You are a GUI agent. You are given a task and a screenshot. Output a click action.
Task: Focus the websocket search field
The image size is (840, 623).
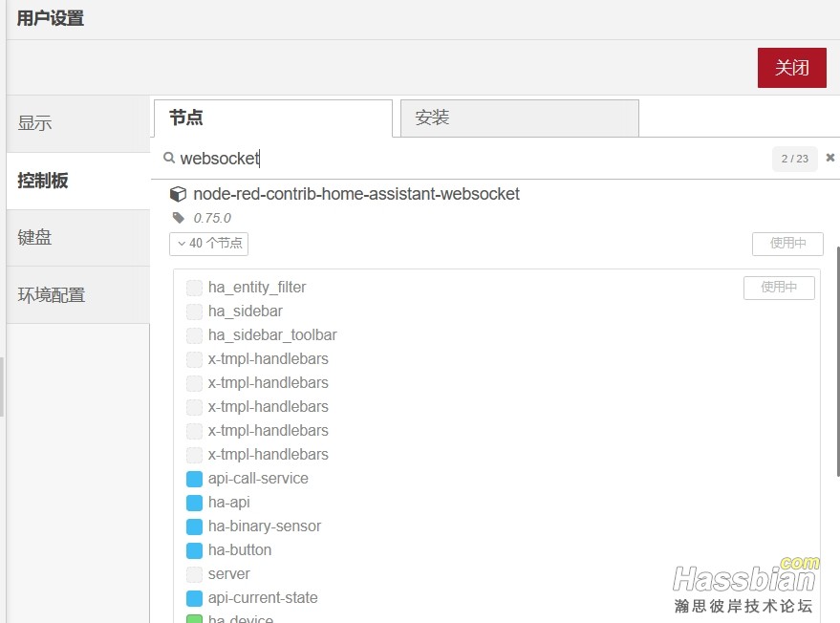coord(471,159)
